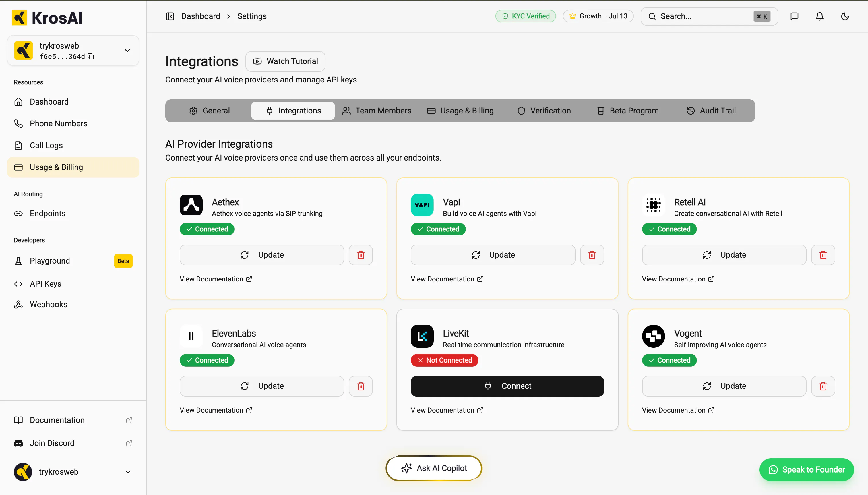The width and height of the screenshot is (868, 495).
Task: Update the Vogent connection
Action: click(724, 386)
